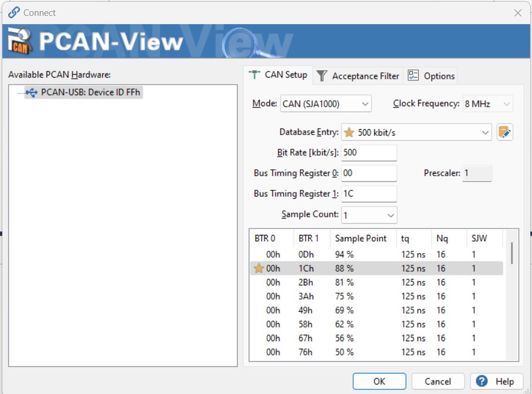Select the row with BTR 1 2Bh
The height and width of the screenshot is (394, 532).
click(x=377, y=282)
